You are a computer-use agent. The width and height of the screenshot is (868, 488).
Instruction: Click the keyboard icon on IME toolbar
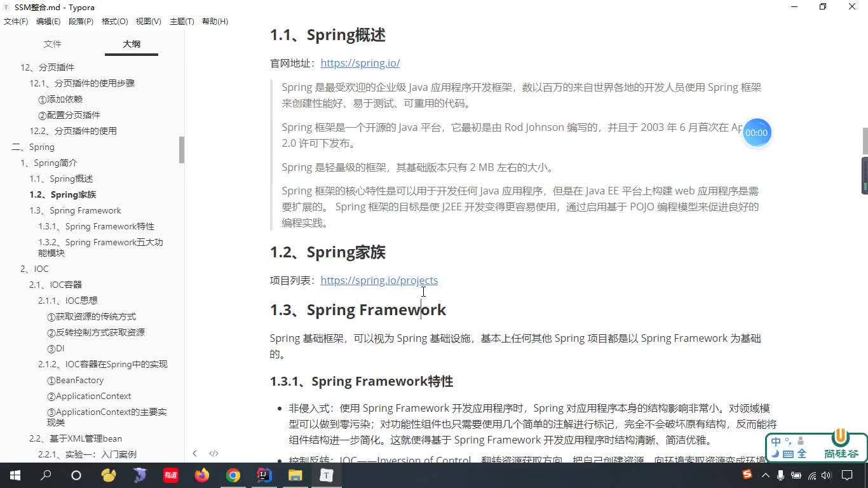788,454
